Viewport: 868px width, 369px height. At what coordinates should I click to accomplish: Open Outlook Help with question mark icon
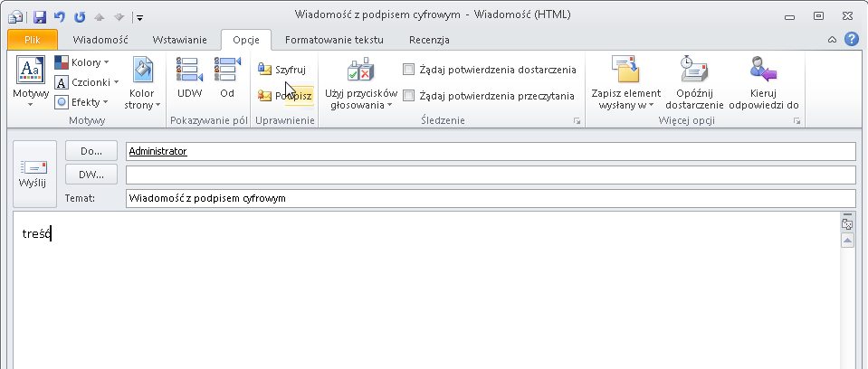[852, 39]
